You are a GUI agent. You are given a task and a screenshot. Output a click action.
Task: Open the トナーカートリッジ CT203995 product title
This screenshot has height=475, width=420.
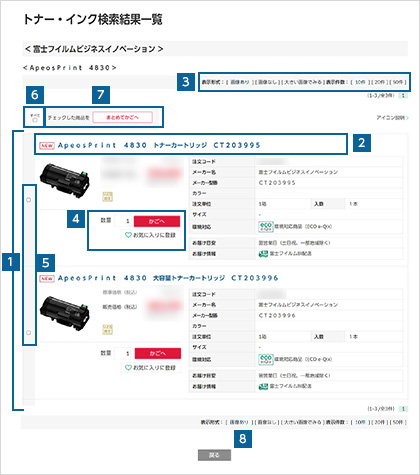[x=159, y=145]
